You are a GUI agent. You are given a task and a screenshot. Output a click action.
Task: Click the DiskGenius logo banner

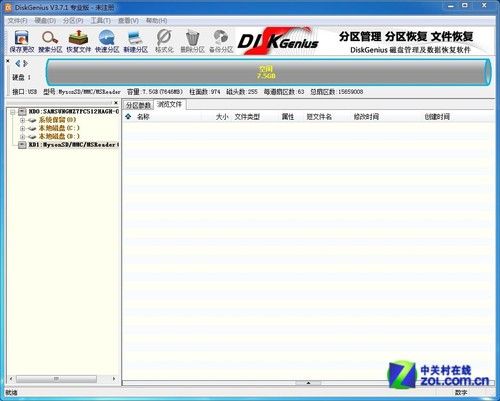point(279,41)
